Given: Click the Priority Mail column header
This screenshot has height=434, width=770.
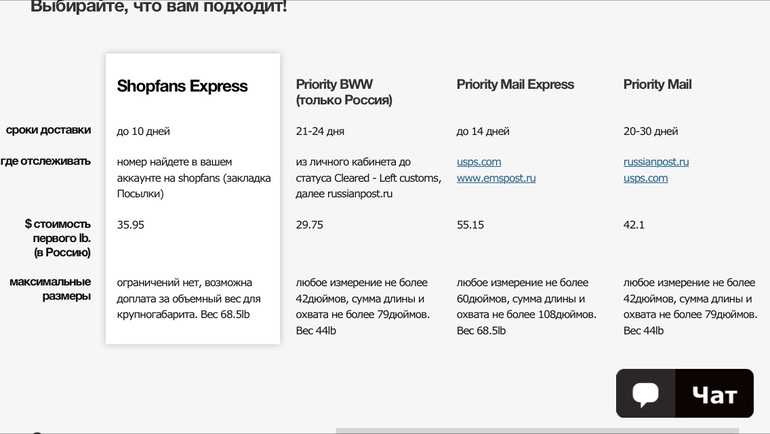Looking at the screenshot, I should (657, 85).
